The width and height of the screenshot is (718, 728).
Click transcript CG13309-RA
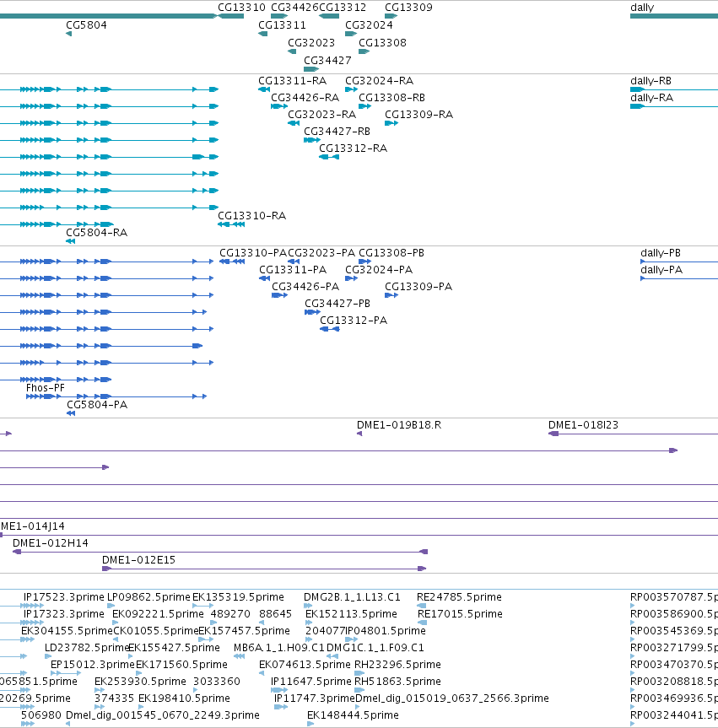[x=419, y=114]
